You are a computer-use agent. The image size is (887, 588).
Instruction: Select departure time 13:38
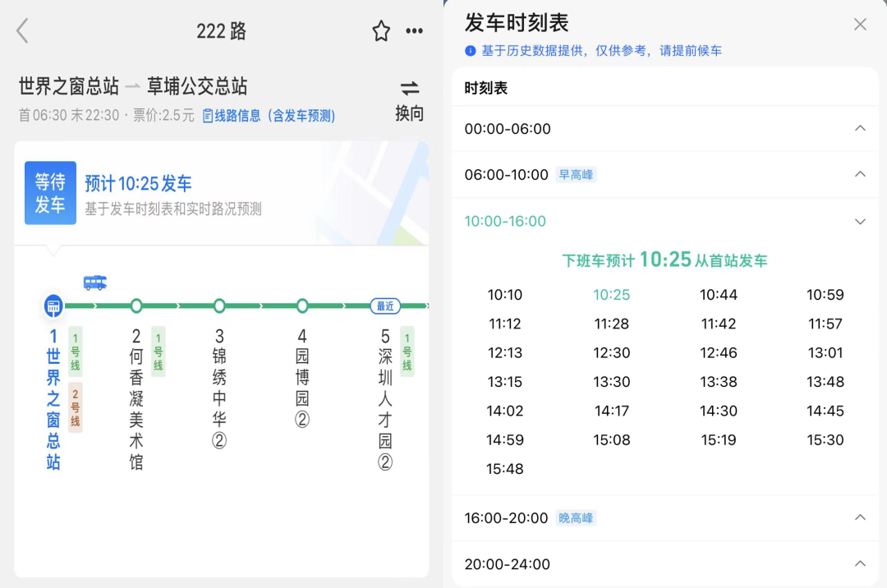719,382
